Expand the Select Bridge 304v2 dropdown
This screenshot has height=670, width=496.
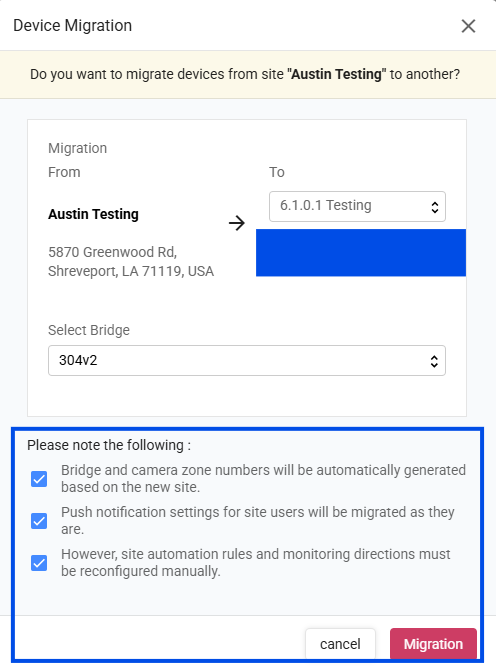click(247, 361)
